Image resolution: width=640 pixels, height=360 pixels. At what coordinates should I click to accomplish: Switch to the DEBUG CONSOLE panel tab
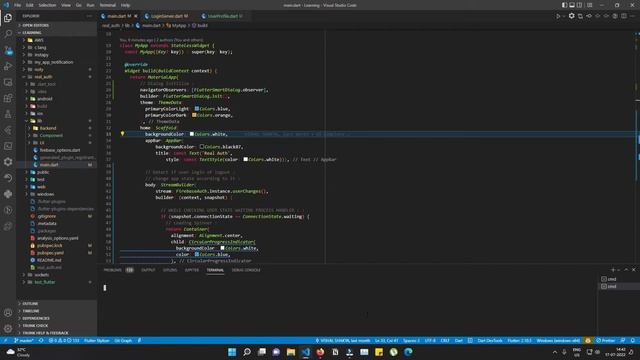click(x=246, y=270)
